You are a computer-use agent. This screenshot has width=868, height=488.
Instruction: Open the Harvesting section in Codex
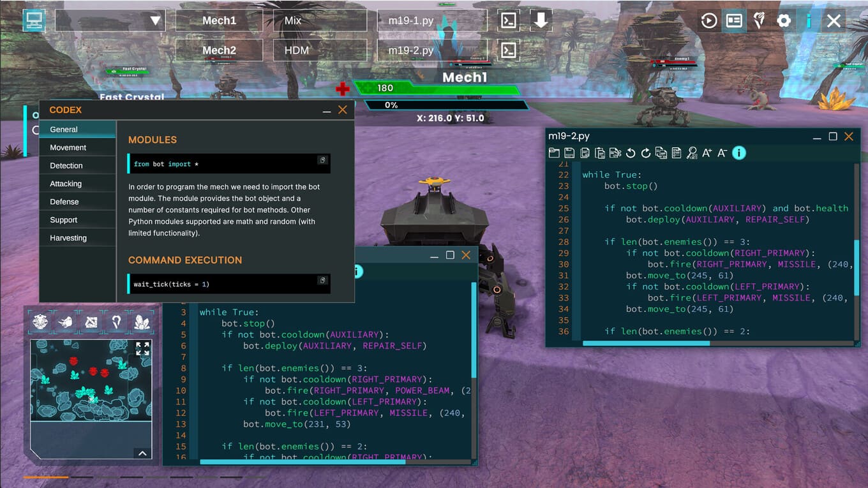68,238
